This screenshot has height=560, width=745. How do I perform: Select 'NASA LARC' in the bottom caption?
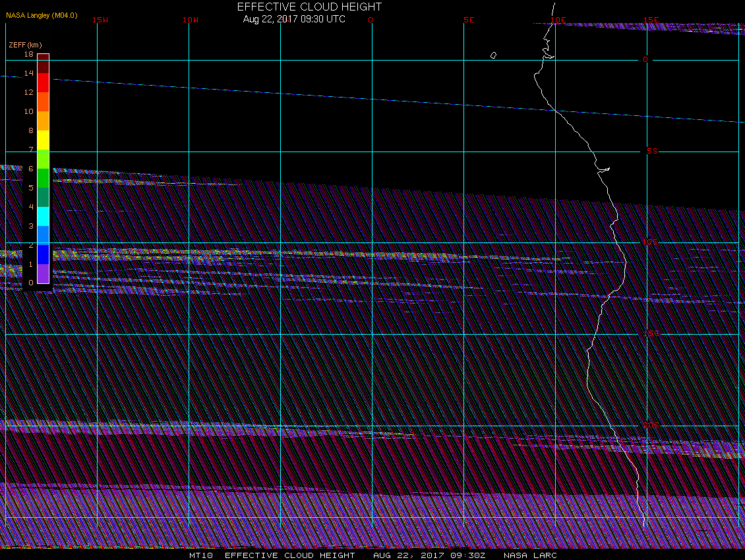click(530, 555)
